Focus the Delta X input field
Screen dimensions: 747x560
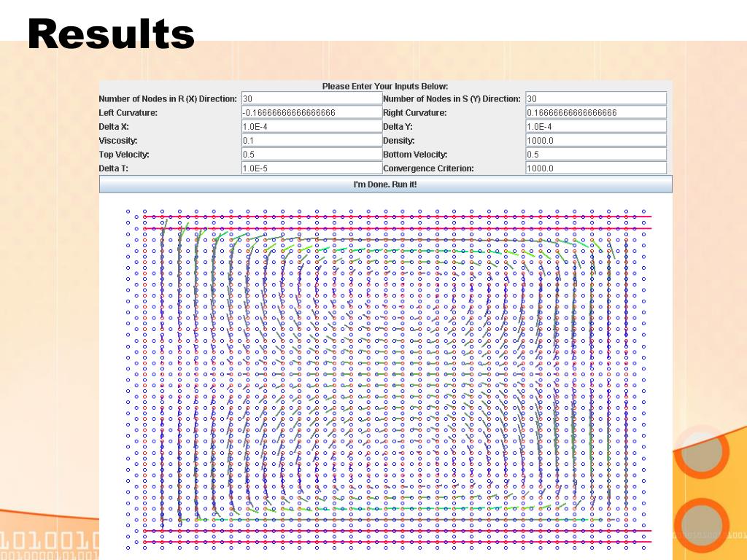coord(312,127)
